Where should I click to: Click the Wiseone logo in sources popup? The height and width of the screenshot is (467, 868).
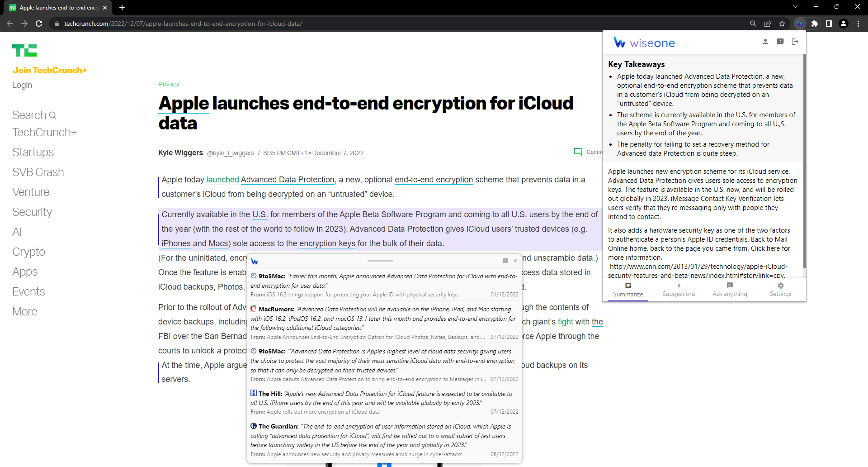[x=255, y=262]
